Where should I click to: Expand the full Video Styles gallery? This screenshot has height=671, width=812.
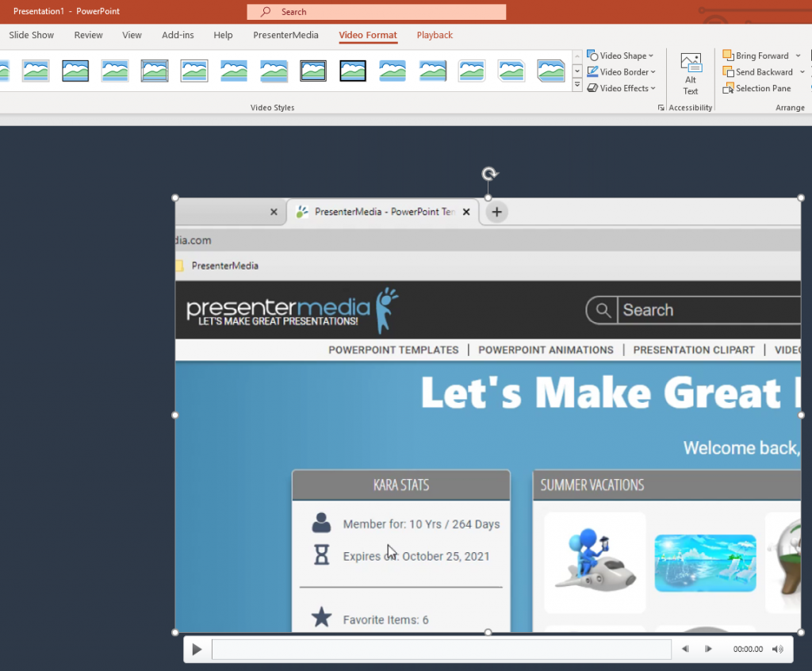pos(577,84)
